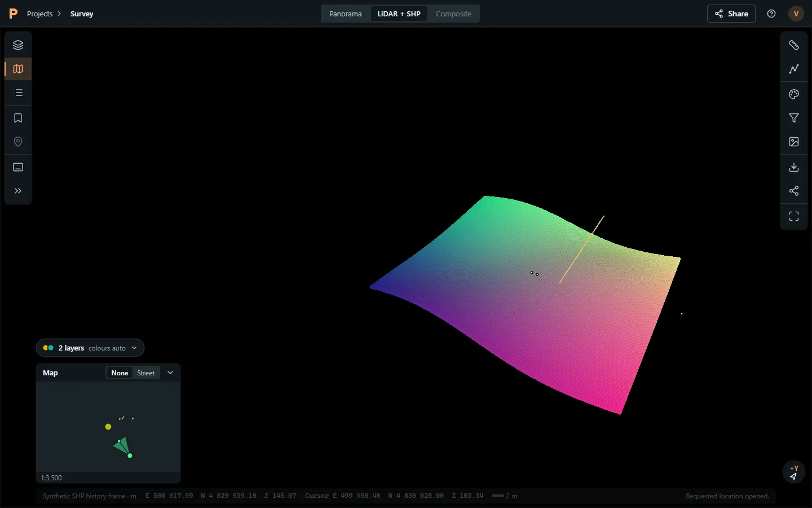Switch to the Composite tab
This screenshot has height=508, width=812.
point(453,14)
